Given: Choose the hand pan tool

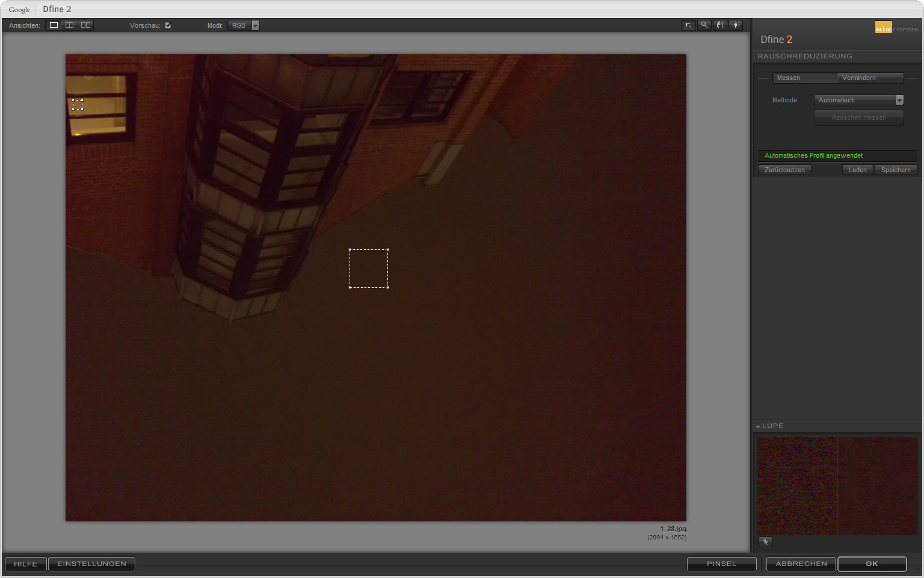Looking at the screenshot, I should coord(720,25).
